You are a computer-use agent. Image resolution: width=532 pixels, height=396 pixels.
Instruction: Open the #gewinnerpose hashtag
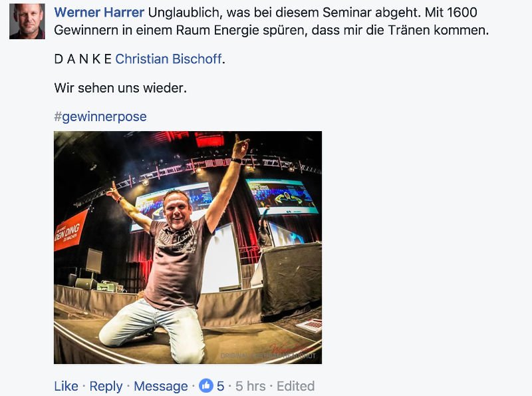point(100,116)
